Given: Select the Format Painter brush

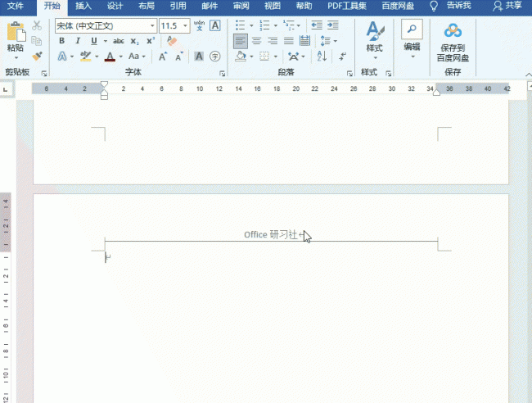Looking at the screenshot, I should coord(37,56).
